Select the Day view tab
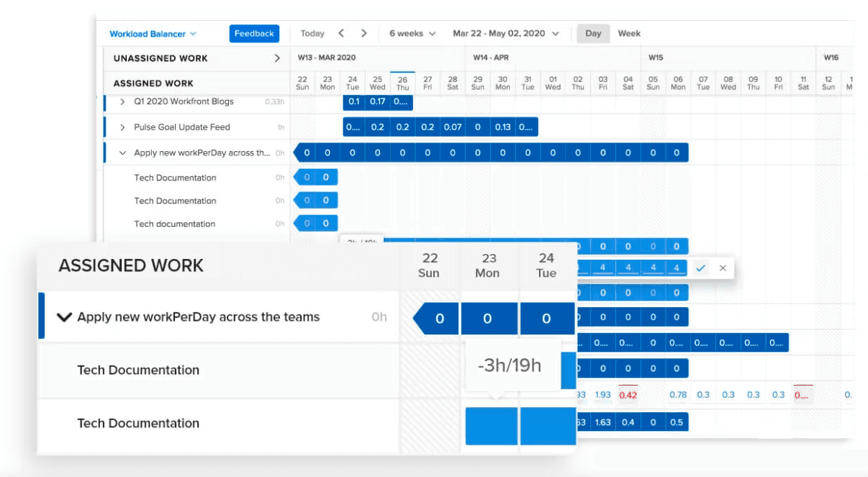 592,33
